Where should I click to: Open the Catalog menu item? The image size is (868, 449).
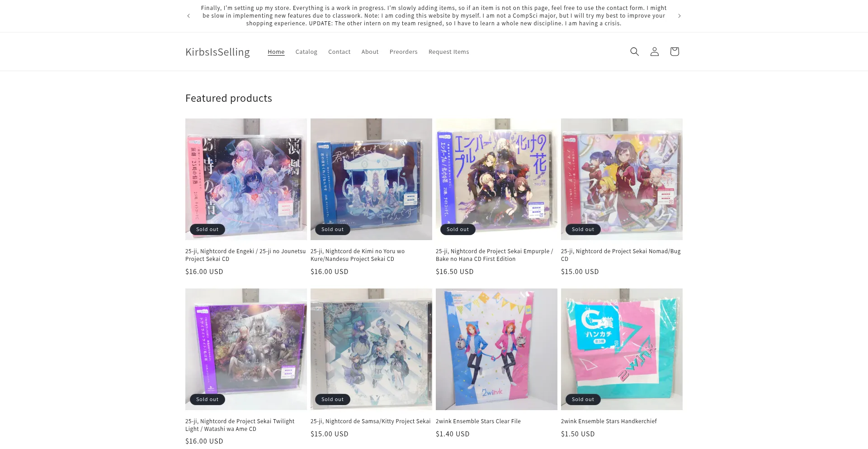pos(306,52)
